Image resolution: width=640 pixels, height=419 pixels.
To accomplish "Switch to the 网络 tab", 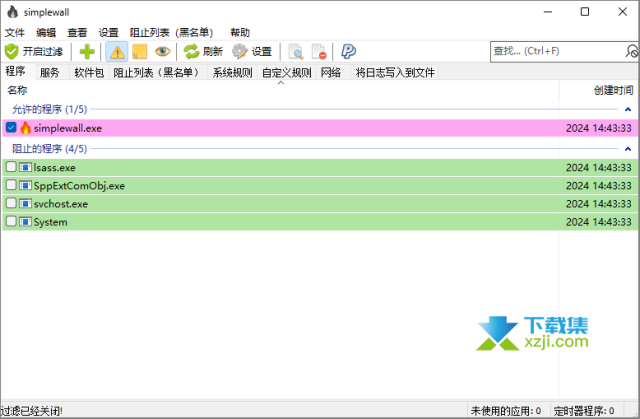I will (x=331, y=73).
